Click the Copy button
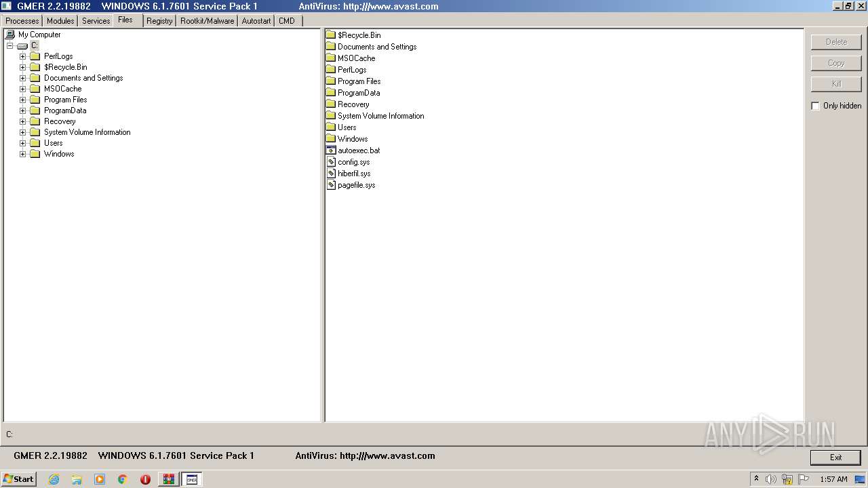 [836, 63]
